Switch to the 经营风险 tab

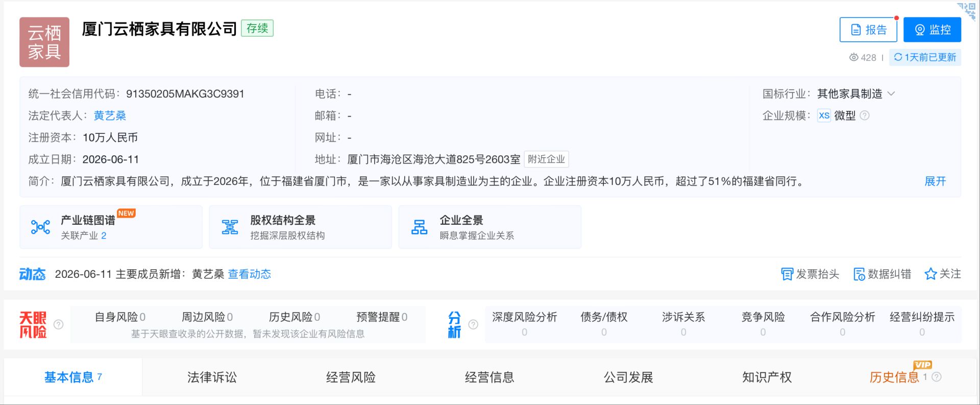coord(351,377)
